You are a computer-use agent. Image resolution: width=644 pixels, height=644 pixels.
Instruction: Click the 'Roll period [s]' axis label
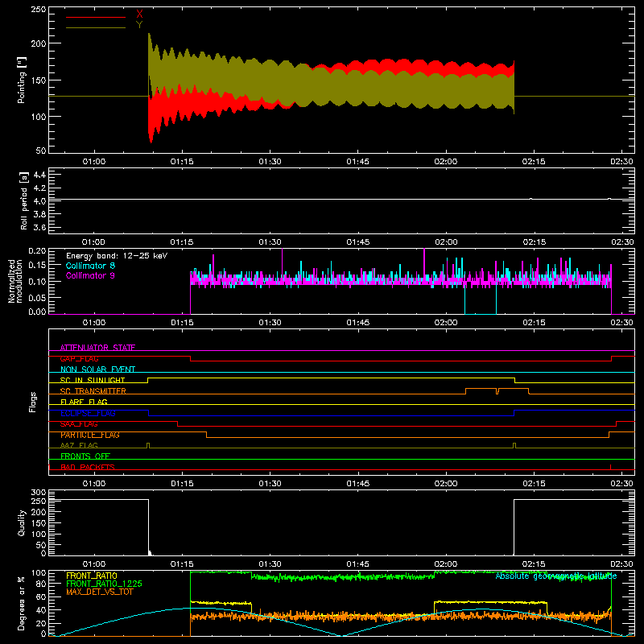(24, 200)
